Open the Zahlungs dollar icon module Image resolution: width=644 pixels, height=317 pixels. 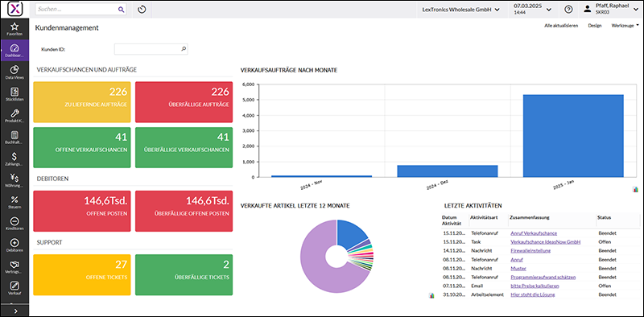point(14,159)
